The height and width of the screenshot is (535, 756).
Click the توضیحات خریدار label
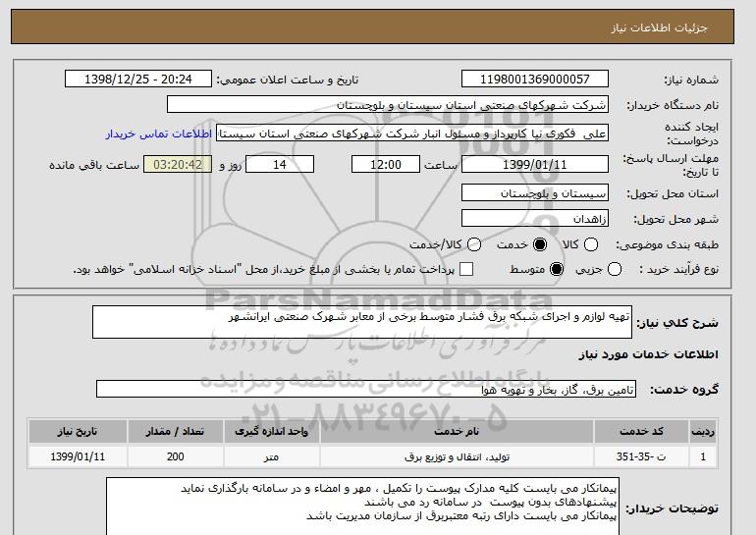[x=672, y=508]
